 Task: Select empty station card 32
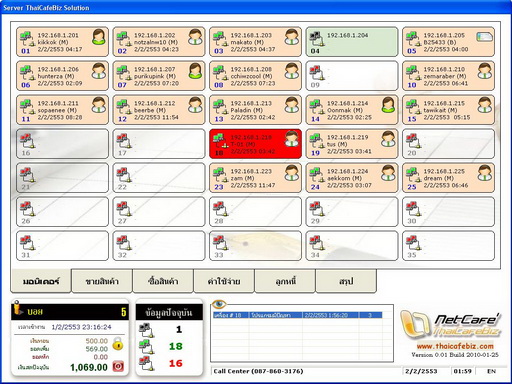(159, 246)
